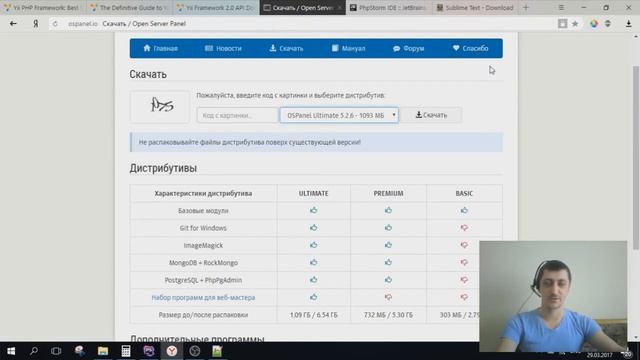Open Windows taskbar search
The image size is (640, 360).
point(34,351)
